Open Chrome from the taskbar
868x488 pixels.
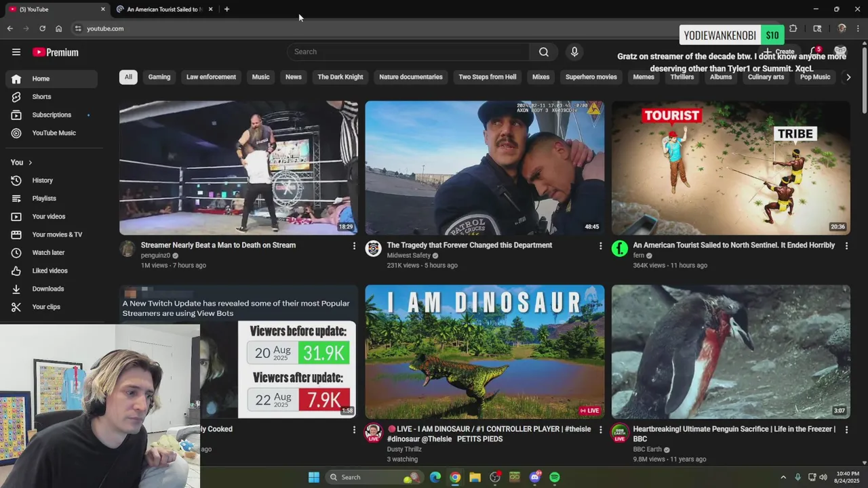pyautogui.click(x=455, y=477)
